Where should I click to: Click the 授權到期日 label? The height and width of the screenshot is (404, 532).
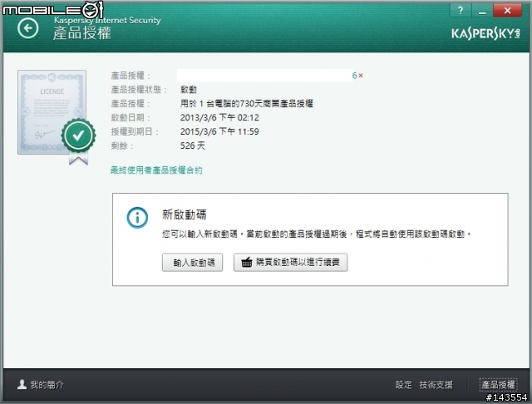coord(135,131)
